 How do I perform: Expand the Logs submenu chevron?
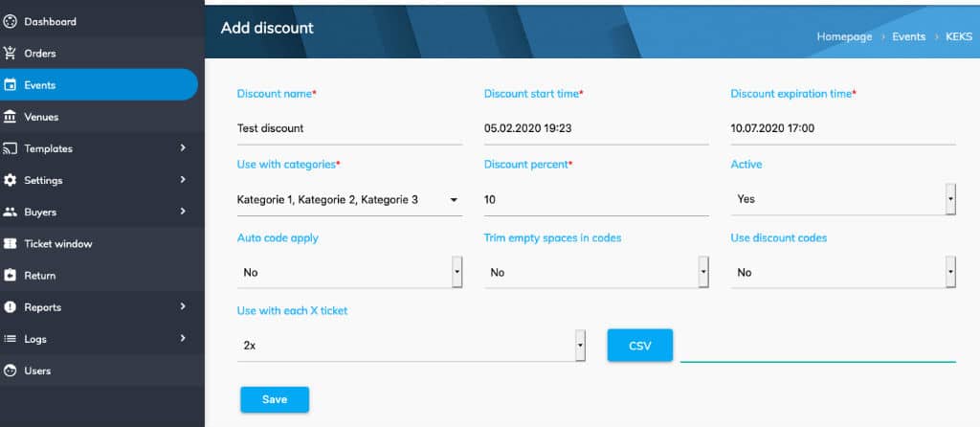[x=183, y=338]
